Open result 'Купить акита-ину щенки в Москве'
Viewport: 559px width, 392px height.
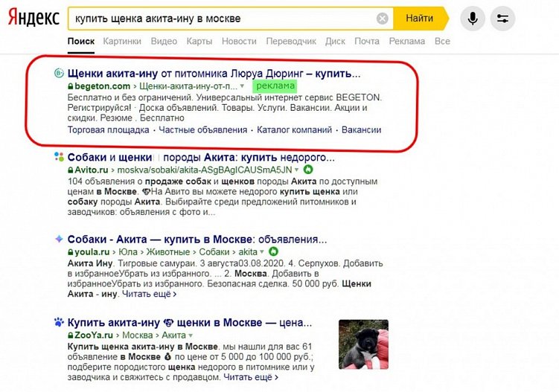click(x=190, y=323)
